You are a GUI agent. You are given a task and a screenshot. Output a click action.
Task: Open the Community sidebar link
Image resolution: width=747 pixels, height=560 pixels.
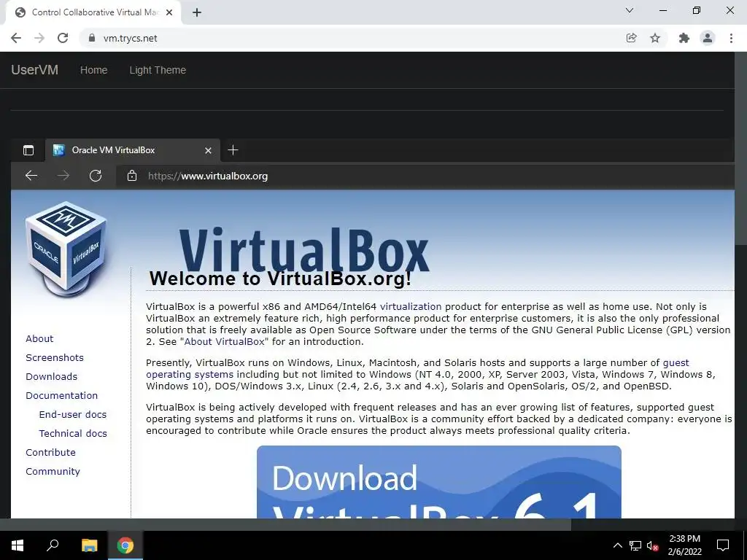click(x=53, y=472)
